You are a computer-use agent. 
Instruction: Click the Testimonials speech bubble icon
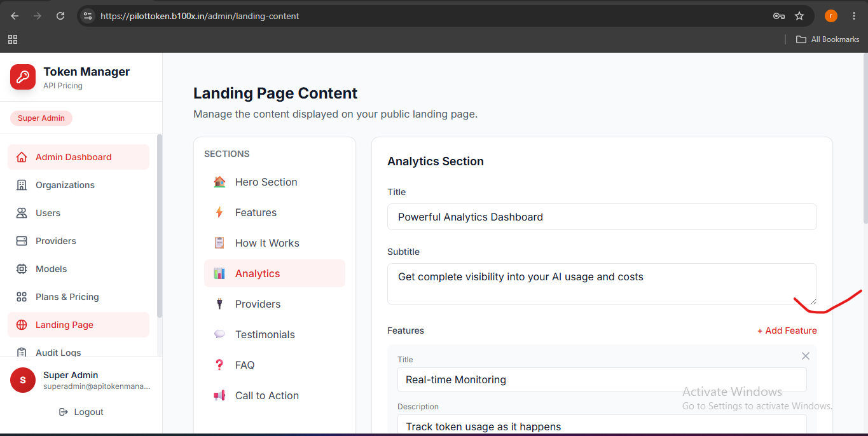point(219,334)
